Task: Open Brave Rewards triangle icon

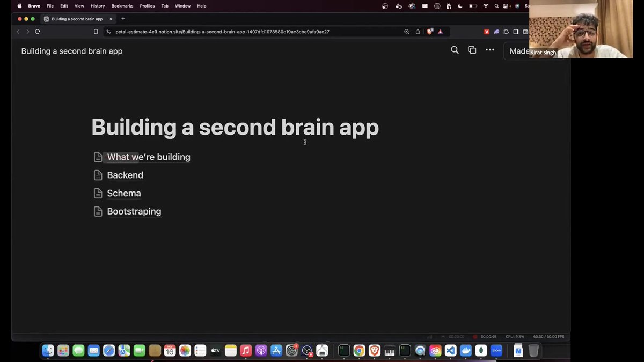Action: click(x=440, y=32)
